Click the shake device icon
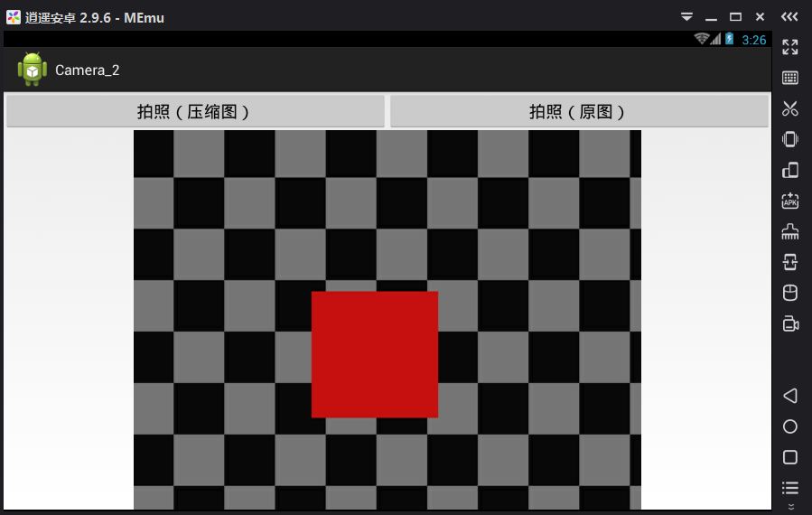 click(x=789, y=139)
